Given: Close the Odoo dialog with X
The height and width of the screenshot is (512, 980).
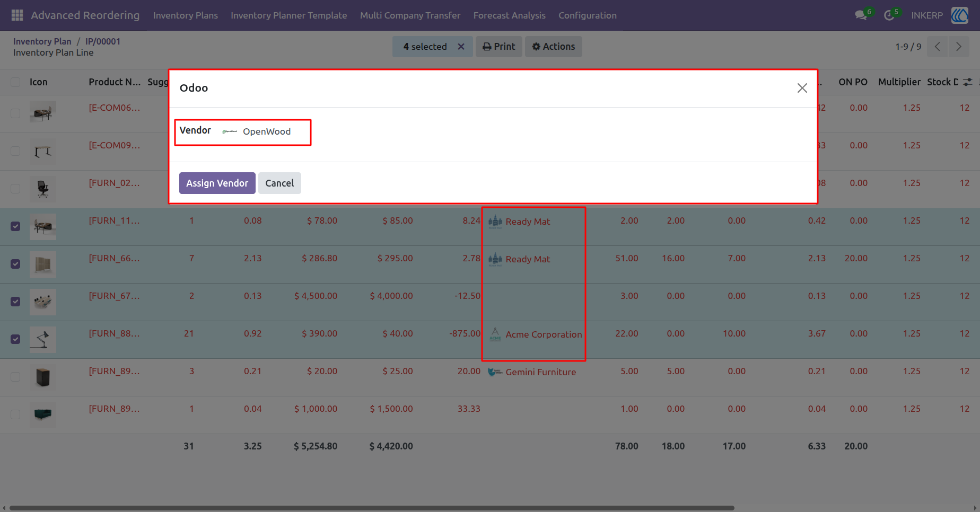Looking at the screenshot, I should (x=802, y=88).
